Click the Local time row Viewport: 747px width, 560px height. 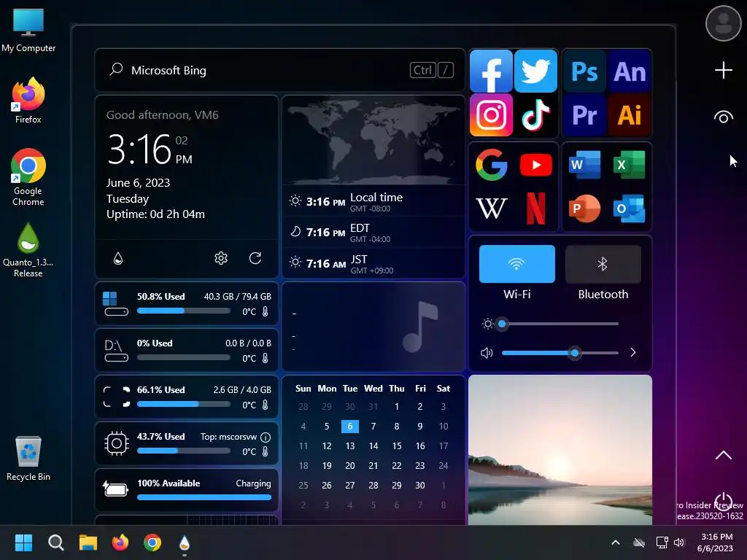click(x=373, y=201)
